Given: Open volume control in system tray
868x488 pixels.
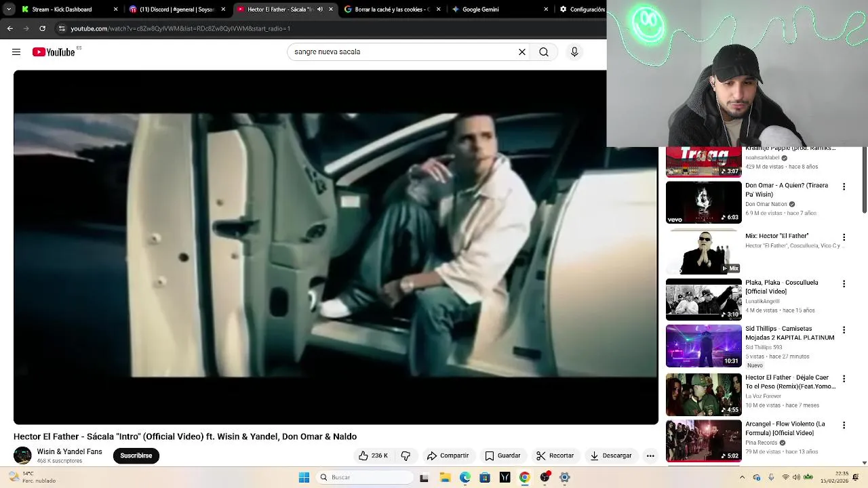Looking at the screenshot, I should coord(796,477).
